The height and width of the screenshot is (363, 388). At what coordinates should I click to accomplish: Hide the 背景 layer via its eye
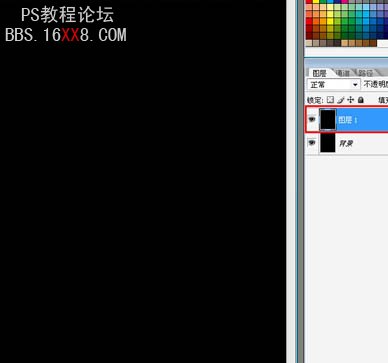[x=312, y=143]
